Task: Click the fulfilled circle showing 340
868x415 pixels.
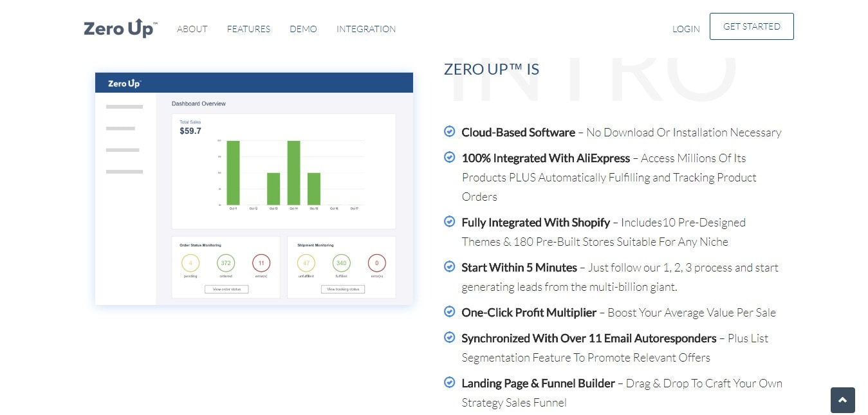Action: pyautogui.click(x=342, y=263)
